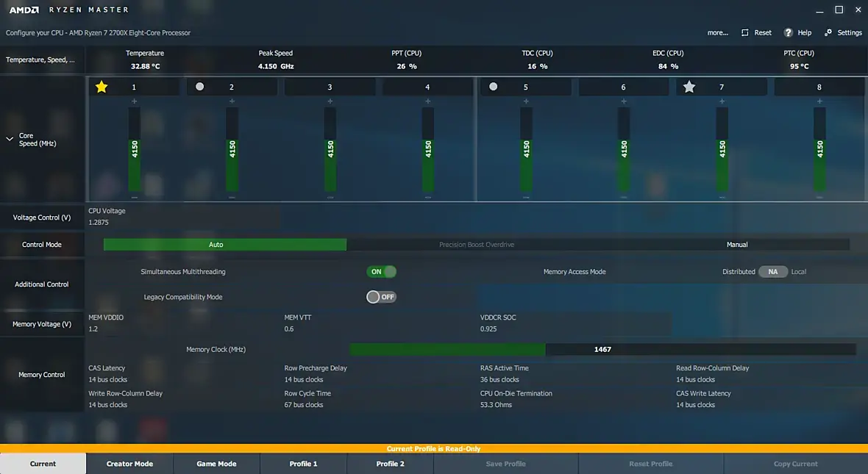The image size is (868, 474).
Task: Click the Temperature, Speed, ... section label
Action: (x=40, y=60)
